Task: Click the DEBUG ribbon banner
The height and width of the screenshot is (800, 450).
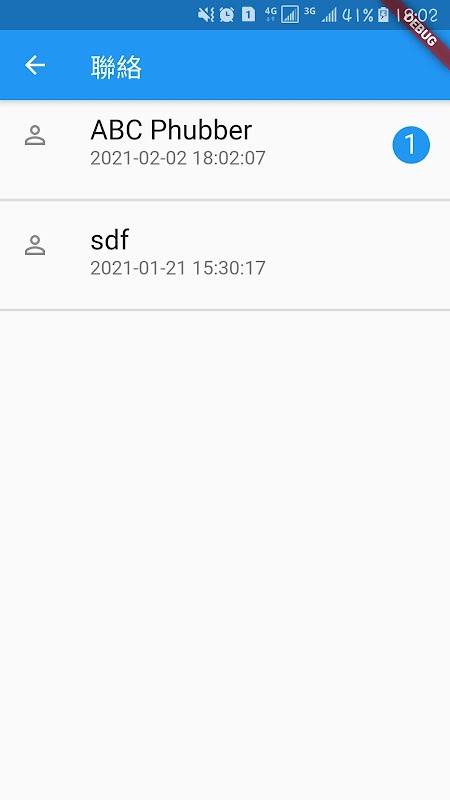Action: 419,26
